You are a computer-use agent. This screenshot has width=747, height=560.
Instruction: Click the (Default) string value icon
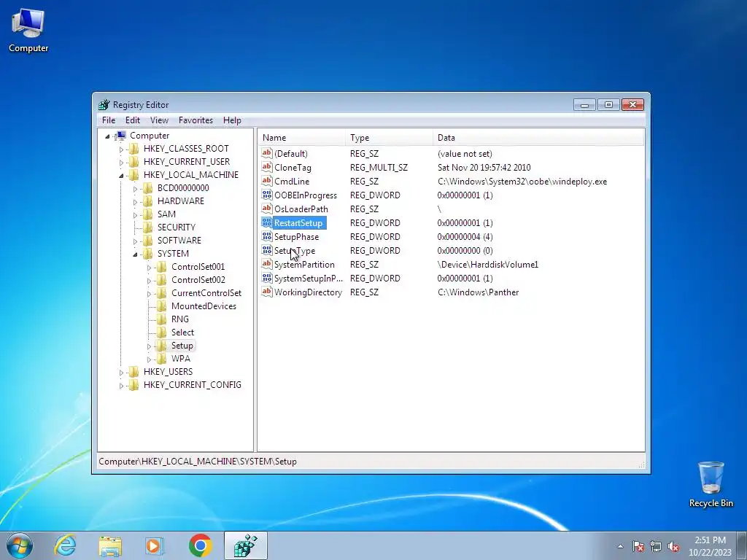[x=267, y=153]
